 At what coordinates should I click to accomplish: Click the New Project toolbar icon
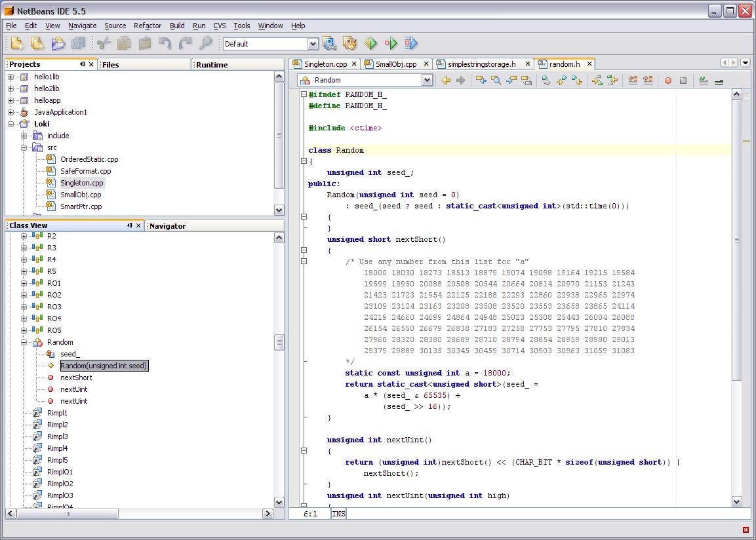tap(37, 43)
